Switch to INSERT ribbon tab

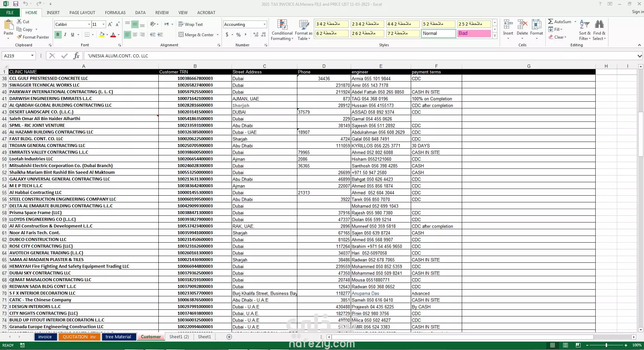click(x=53, y=12)
